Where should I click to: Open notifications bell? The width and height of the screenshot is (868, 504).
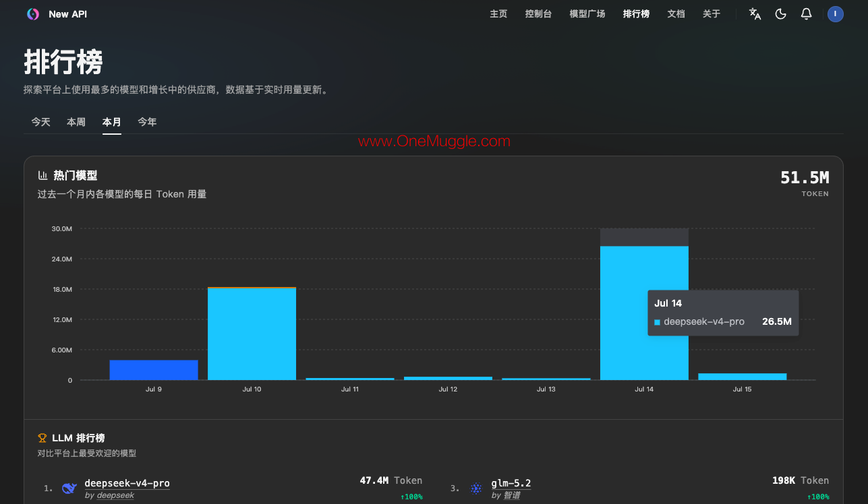coord(806,14)
